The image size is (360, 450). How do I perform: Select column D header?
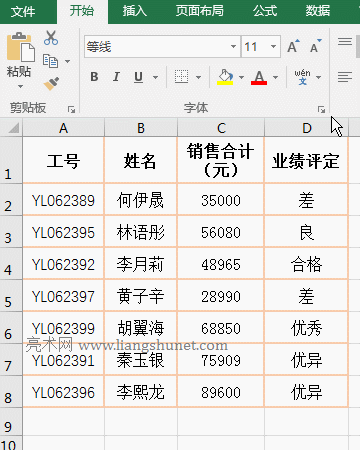(307, 128)
